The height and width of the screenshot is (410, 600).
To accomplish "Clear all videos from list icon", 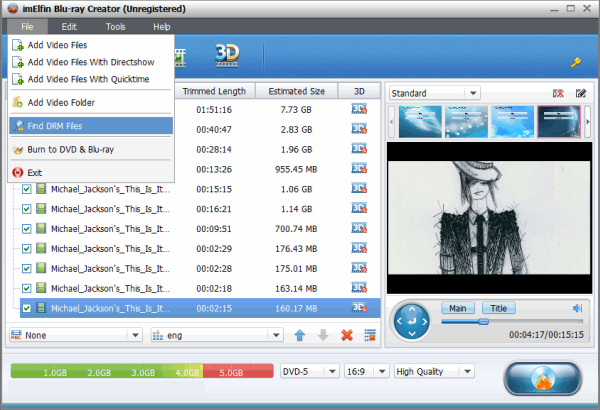I will [x=370, y=335].
